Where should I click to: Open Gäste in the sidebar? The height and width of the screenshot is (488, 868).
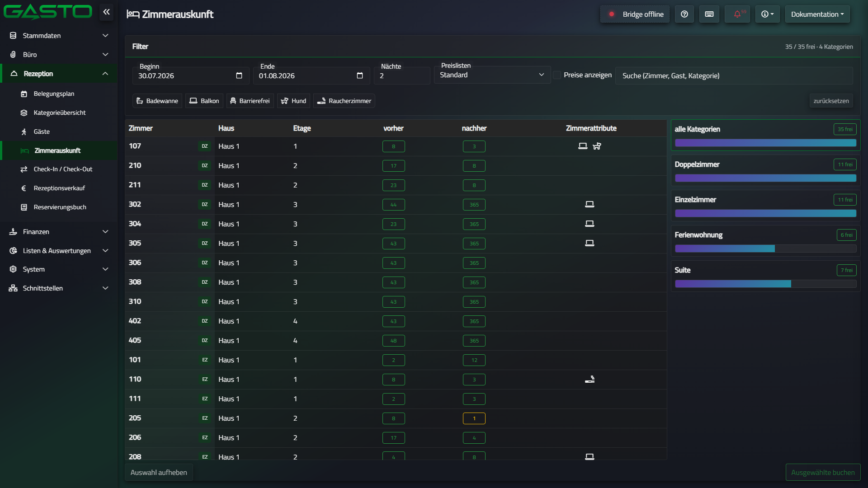click(59, 131)
